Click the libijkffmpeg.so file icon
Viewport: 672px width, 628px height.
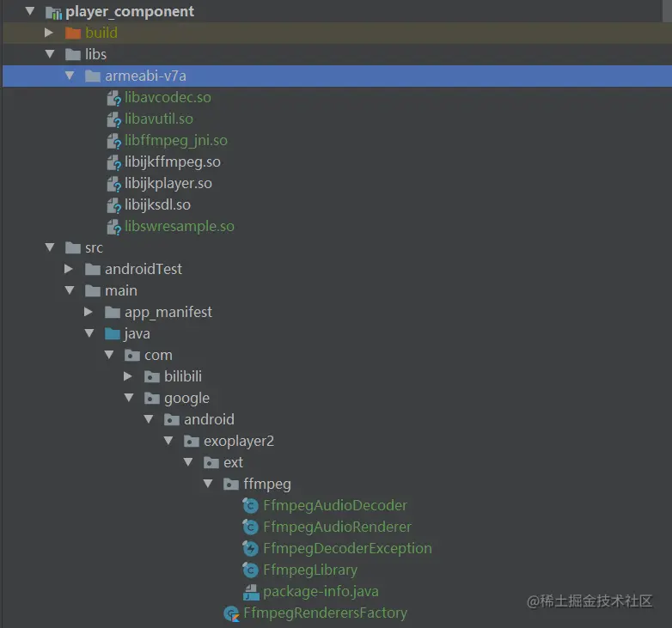tap(114, 162)
